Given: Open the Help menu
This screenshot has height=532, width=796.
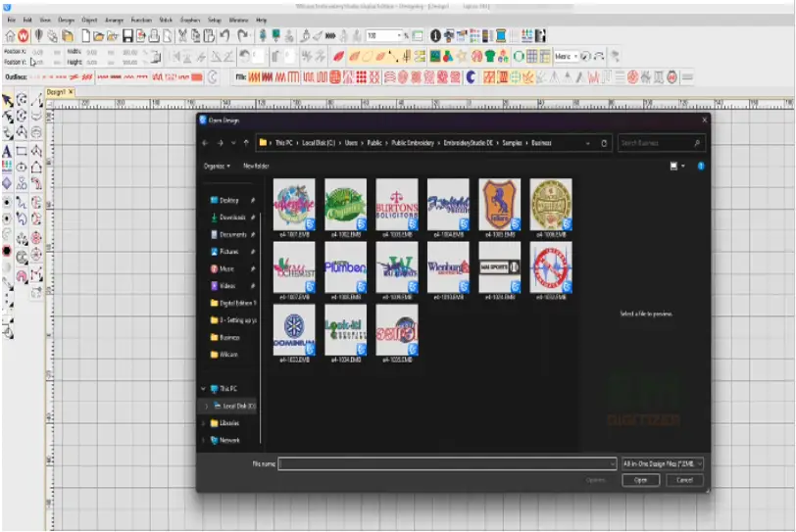Looking at the screenshot, I should (261, 20).
